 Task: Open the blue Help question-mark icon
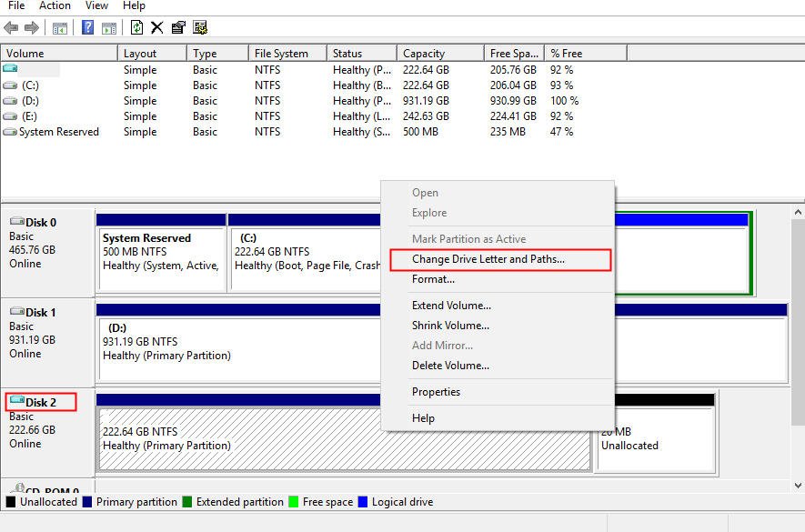(x=88, y=27)
